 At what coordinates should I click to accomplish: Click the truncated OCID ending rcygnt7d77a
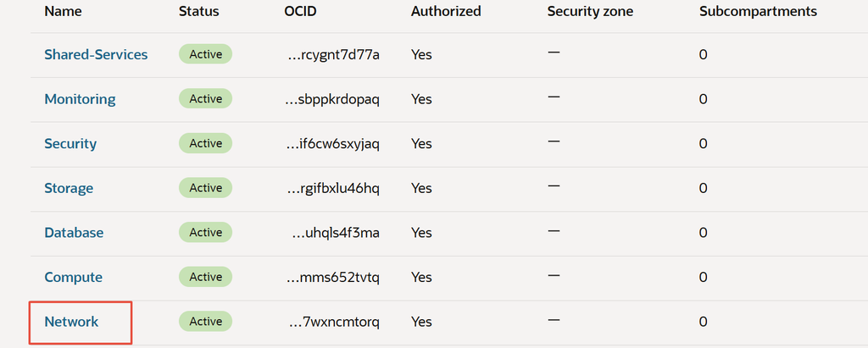(x=334, y=55)
